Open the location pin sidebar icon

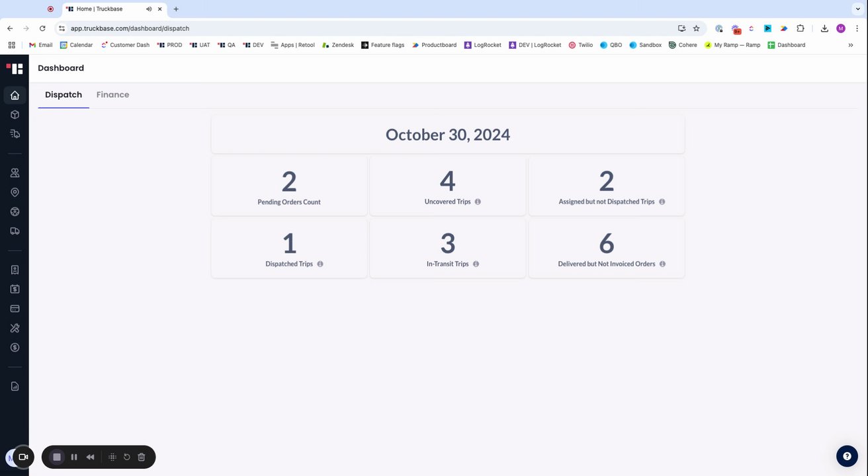click(x=15, y=192)
